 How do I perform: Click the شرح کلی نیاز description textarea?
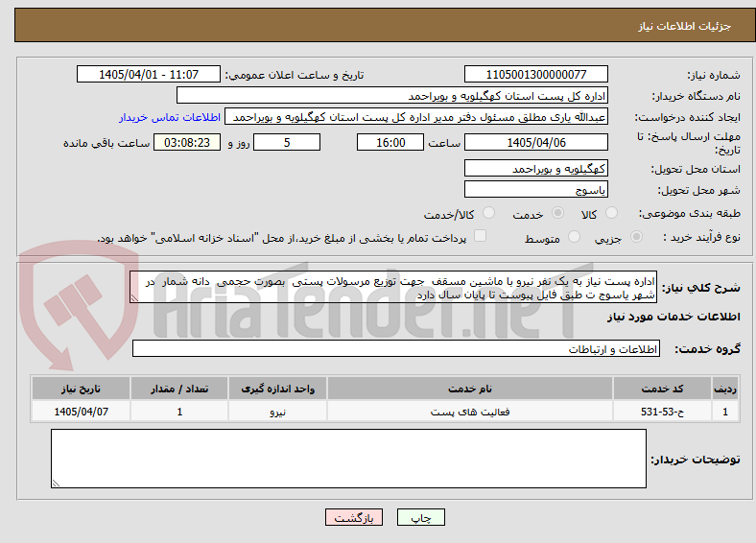393,287
